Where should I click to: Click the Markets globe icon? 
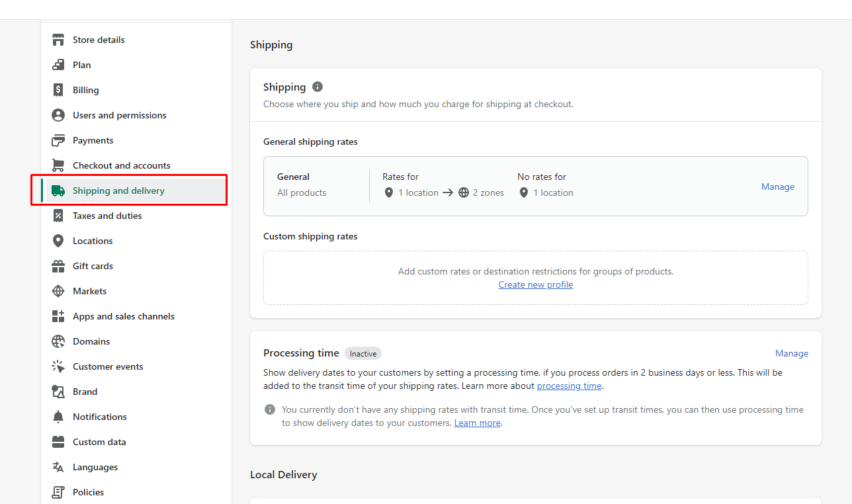58,291
